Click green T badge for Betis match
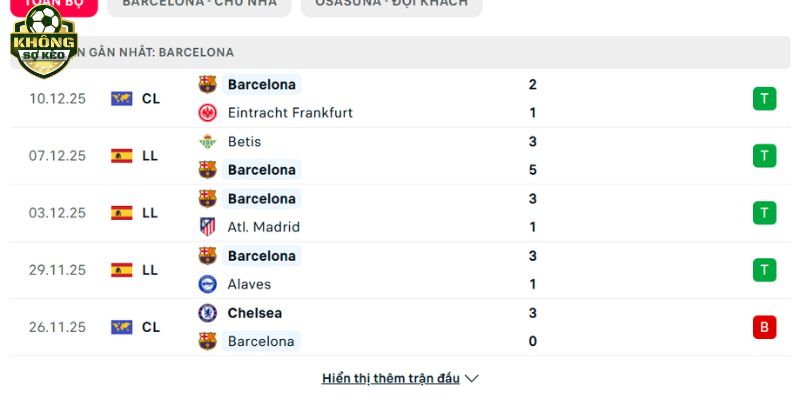Viewport: 800px width, 400px height. point(764,156)
